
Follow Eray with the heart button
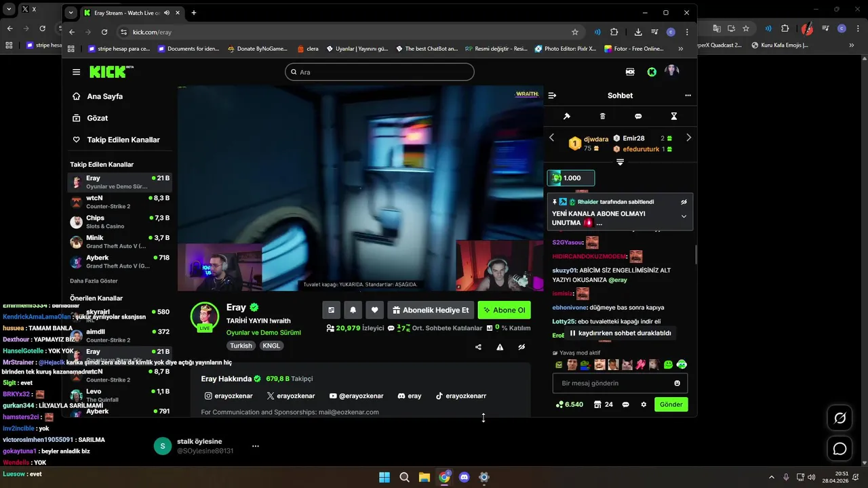375,310
